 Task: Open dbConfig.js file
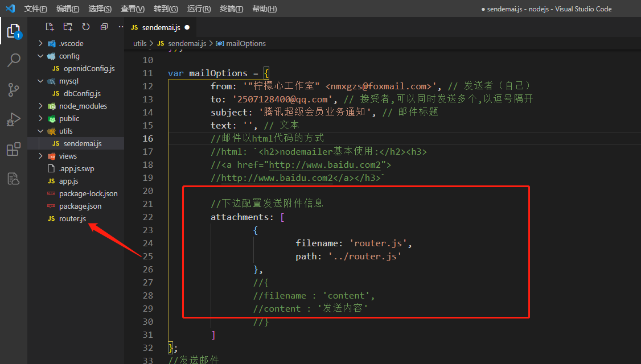[82, 93]
